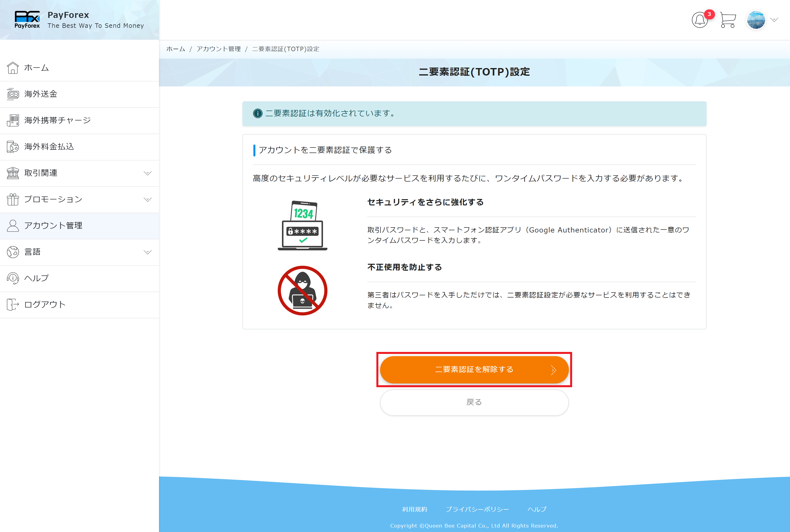790x532 pixels.
Task: Click the アカウント管理 person icon
Action: (x=13, y=226)
